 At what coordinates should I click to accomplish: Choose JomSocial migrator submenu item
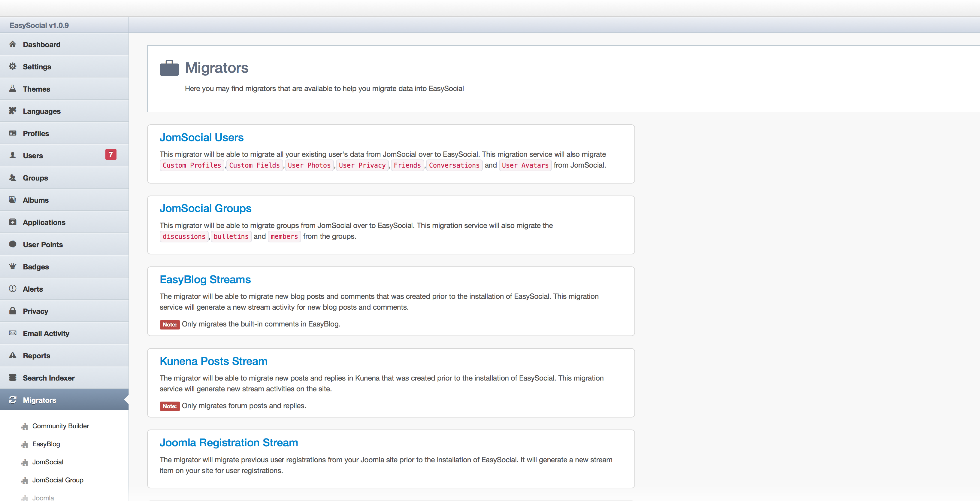[x=47, y=462]
